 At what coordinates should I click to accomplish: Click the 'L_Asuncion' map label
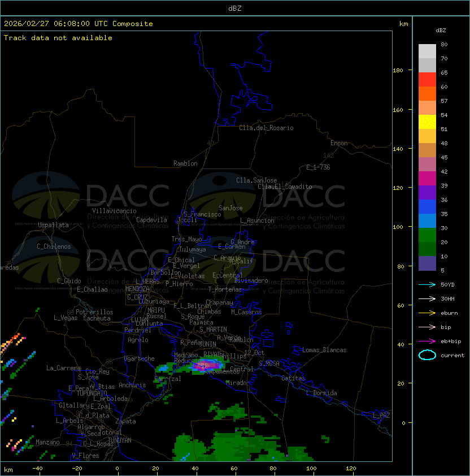click(x=257, y=220)
